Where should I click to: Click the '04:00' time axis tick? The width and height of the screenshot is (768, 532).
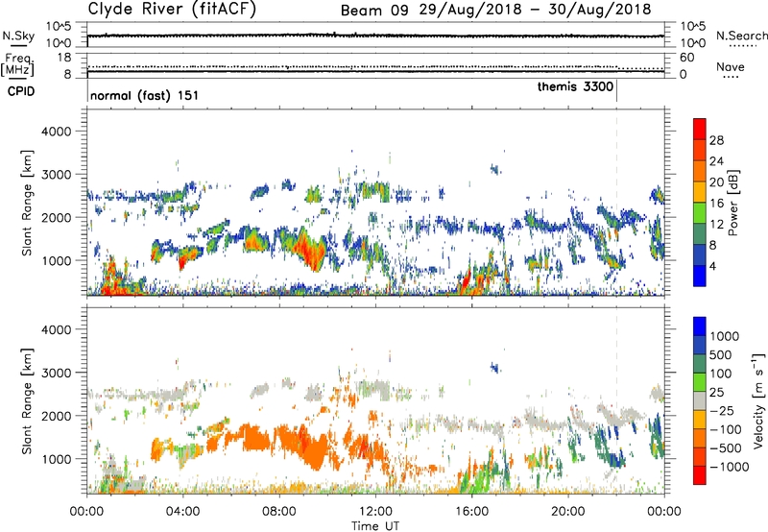(x=182, y=512)
